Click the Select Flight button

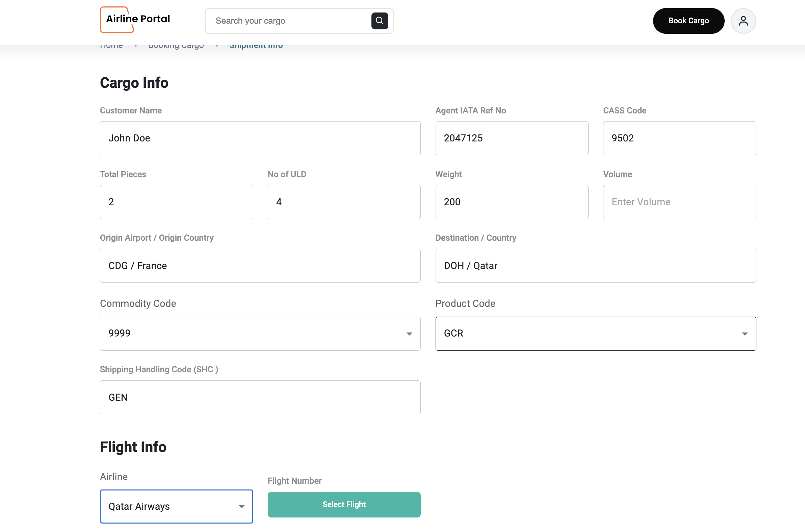pos(344,504)
